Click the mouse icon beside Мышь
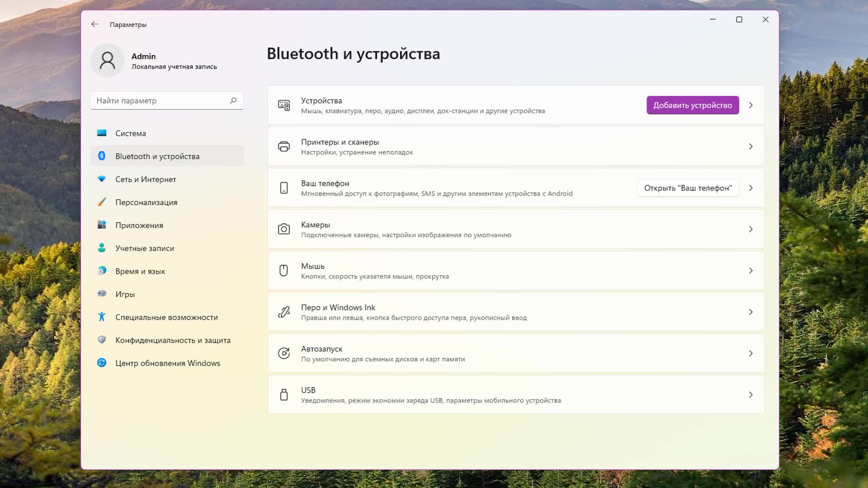 coord(284,271)
